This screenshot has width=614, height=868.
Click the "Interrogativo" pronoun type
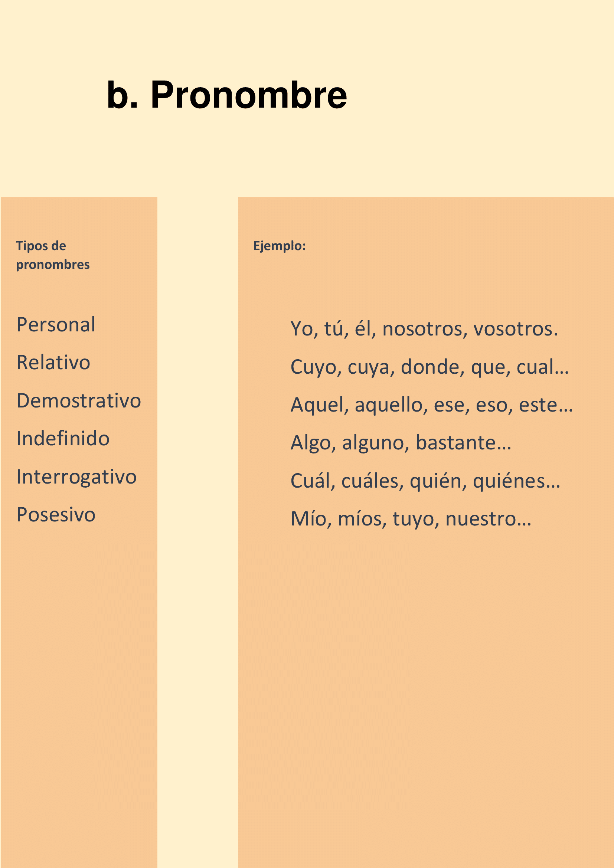[76, 476]
